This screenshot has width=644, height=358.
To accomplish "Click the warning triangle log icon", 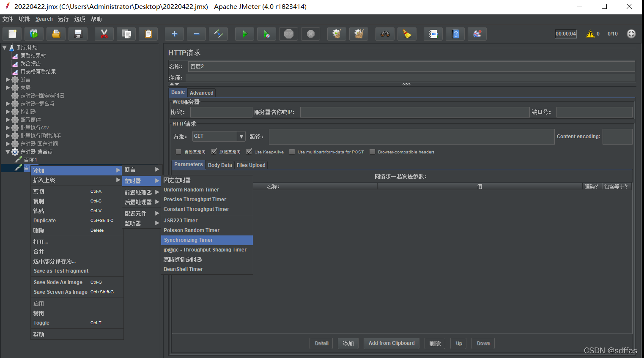I will click(590, 34).
